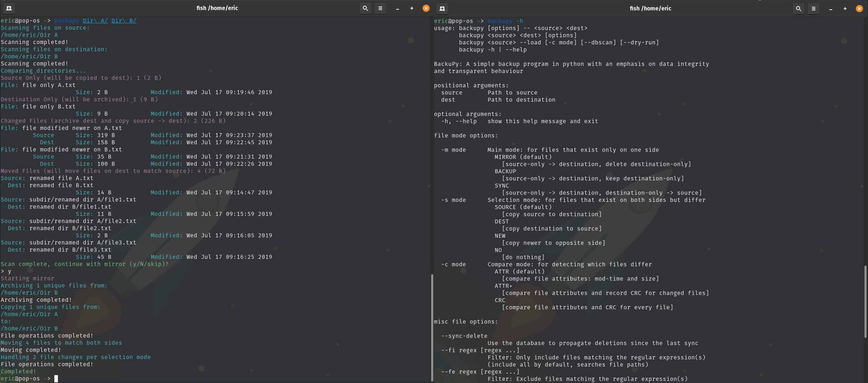
Task: Click 'subdir/renamed dir A/file2.txt' line
Action: [x=83, y=221]
